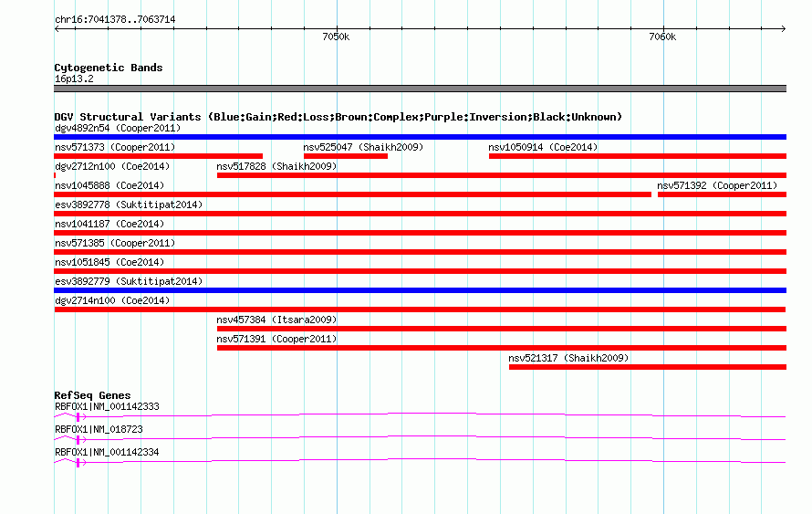Screen dimensions: 812x514
Task: Click the red bar under nsv521317
Action: pyautogui.click(x=648, y=367)
